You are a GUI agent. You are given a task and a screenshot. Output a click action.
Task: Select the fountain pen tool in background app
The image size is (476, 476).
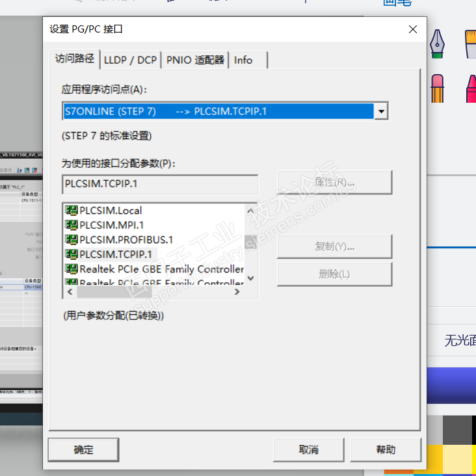tap(437, 44)
